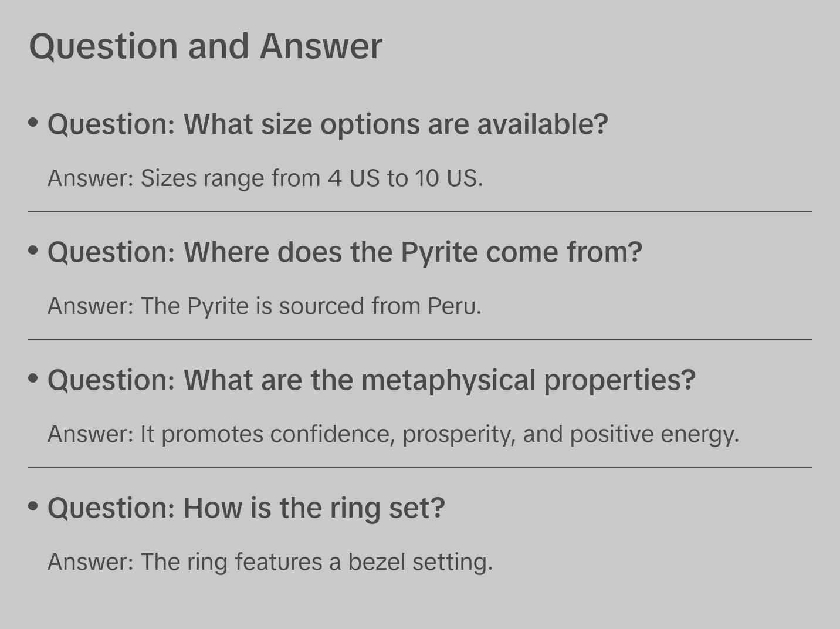Click the word "prosperity" in the third answer
Screen dimensions: 840x629
(x=458, y=435)
